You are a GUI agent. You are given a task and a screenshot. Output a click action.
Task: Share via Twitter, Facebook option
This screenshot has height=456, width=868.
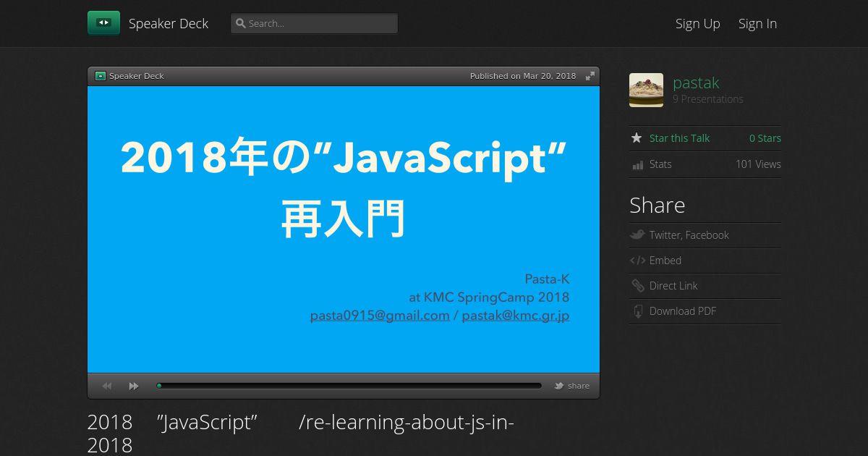[x=689, y=235]
